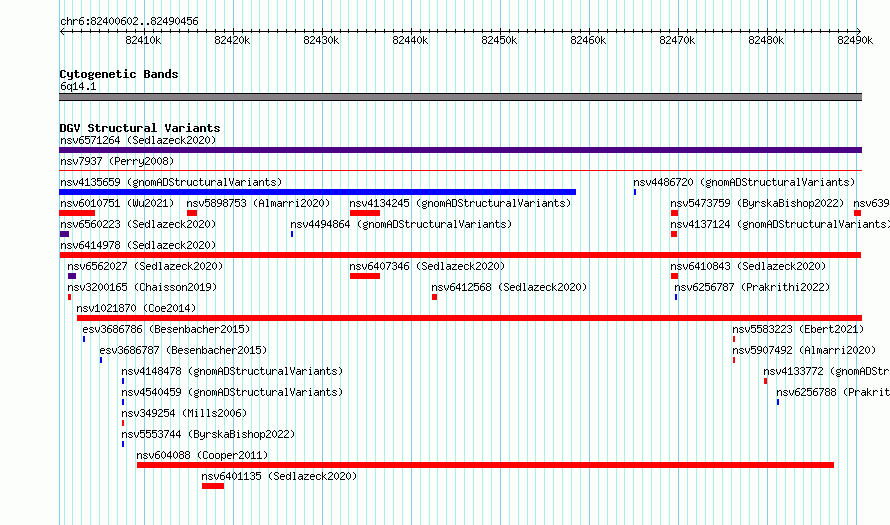Open nsv4486720 (gnomADStructuralVariants) label
The height and width of the screenshot is (525, 890).
(744, 182)
